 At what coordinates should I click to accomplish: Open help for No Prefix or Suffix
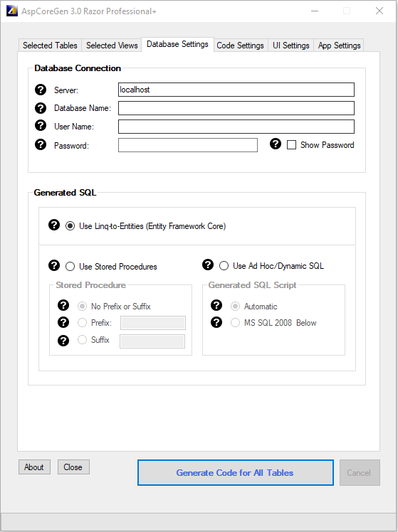[x=63, y=305]
